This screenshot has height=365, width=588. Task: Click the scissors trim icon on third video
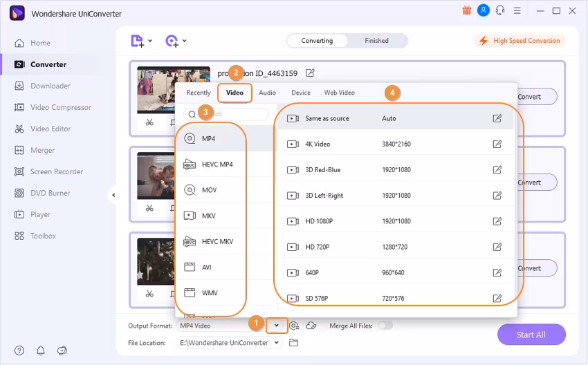[x=149, y=294]
